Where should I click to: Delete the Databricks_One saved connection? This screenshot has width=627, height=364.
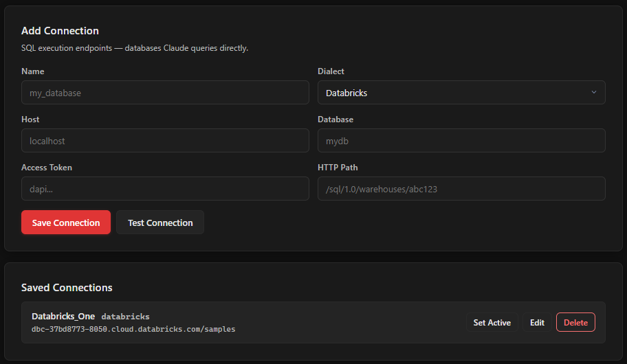[576, 322]
